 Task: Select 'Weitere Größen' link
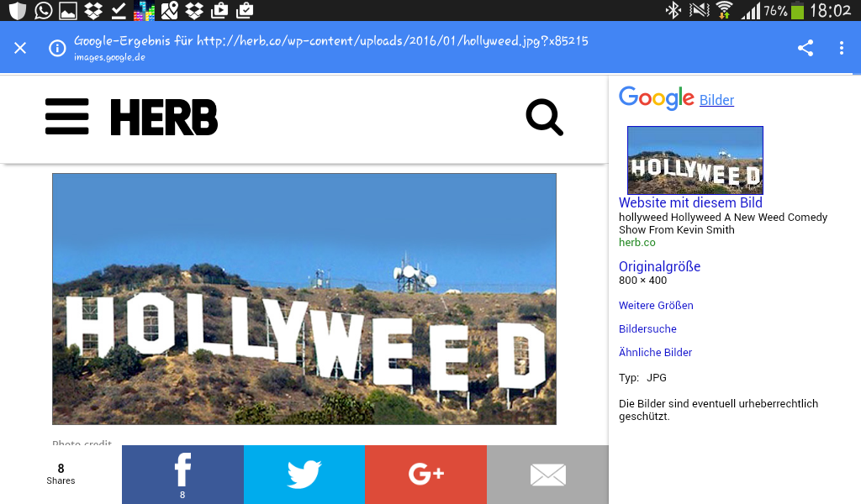click(x=656, y=305)
